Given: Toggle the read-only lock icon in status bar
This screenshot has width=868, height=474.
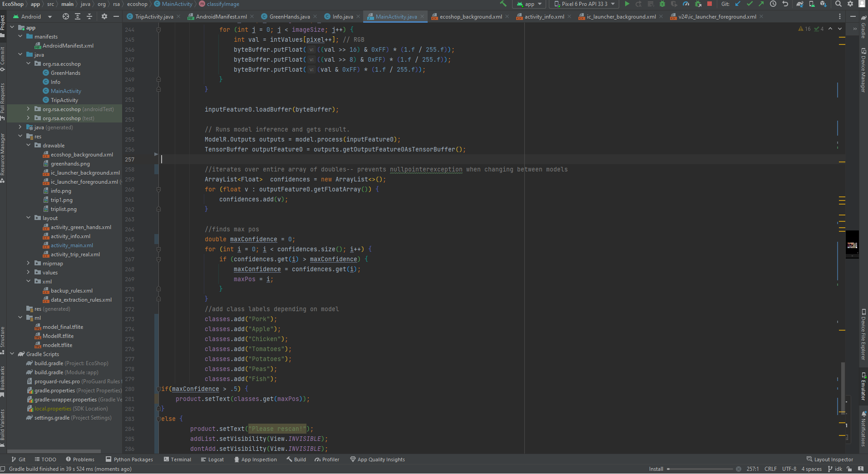Looking at the screenshot, I should pyautogui.click(x=849, y=469).
